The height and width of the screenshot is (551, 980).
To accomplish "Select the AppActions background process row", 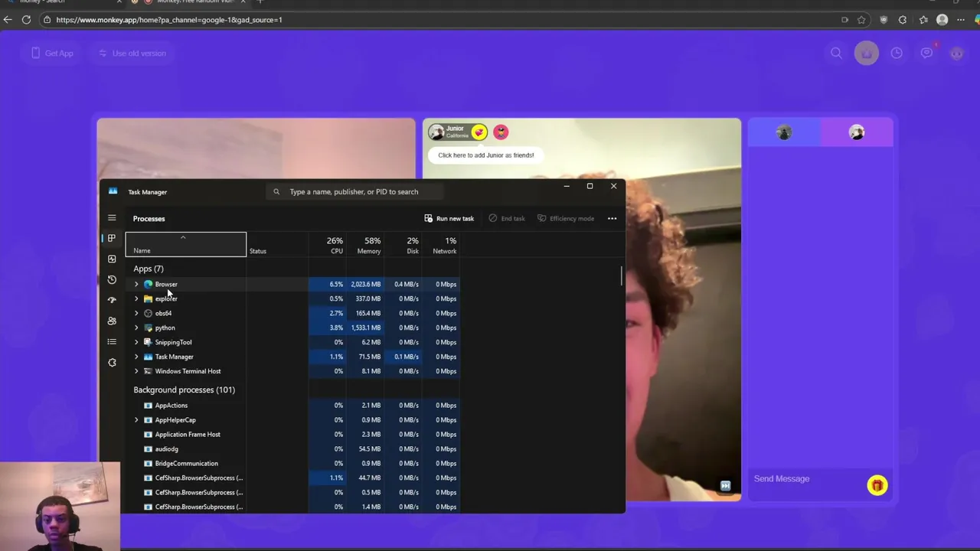I will click(292, 406).
